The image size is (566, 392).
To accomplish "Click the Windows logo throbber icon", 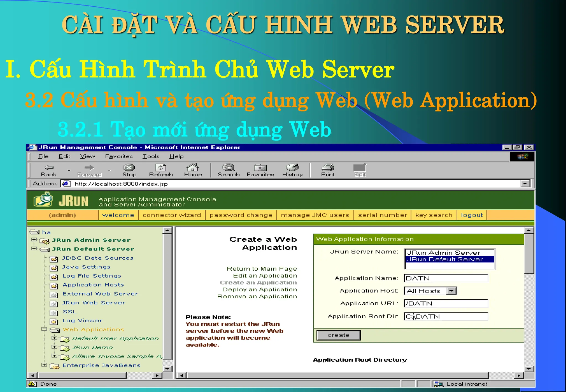I will [x=522, y=157].
